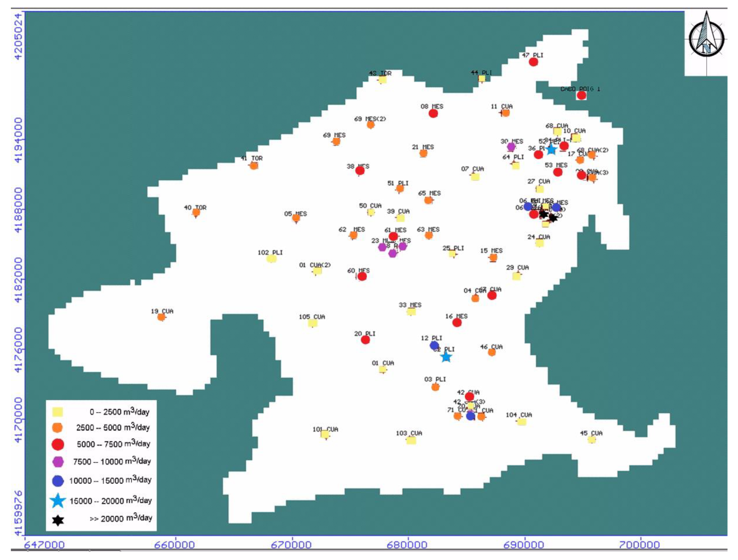Select the blue star marker near 52 MES
The image size is (738, 560).
click(x=551, y=149)
